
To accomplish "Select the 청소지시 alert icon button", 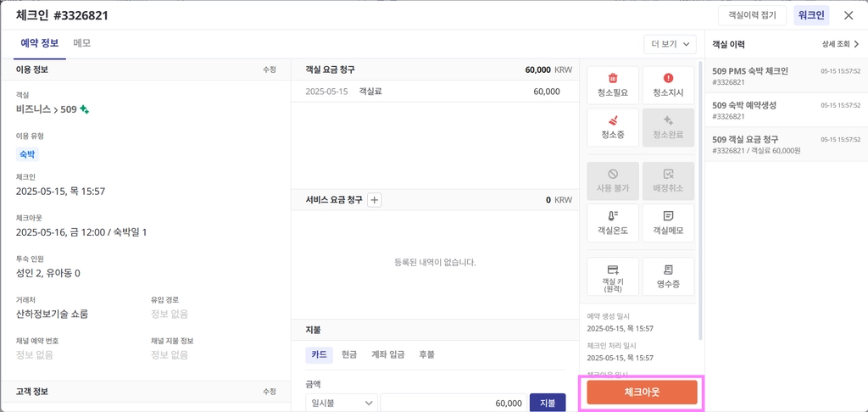I will [x=668, y=86].
